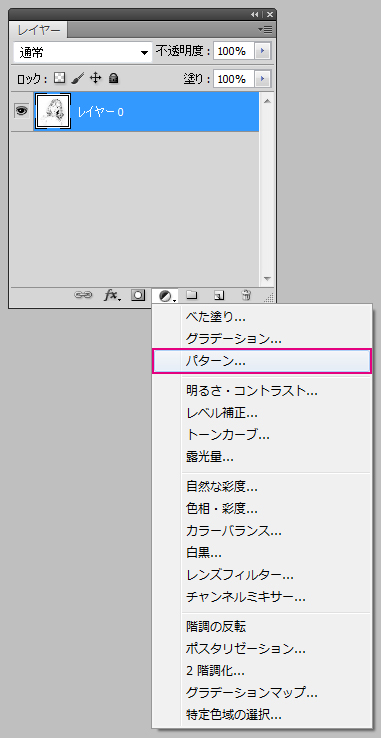Expand the 不透明度 opacity slider arrow

263,51
